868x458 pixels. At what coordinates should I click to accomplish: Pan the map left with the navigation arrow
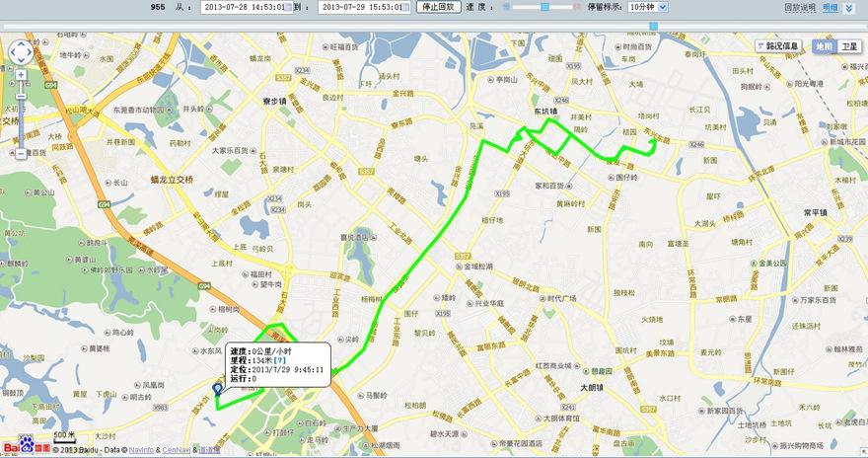coord(13,52)
